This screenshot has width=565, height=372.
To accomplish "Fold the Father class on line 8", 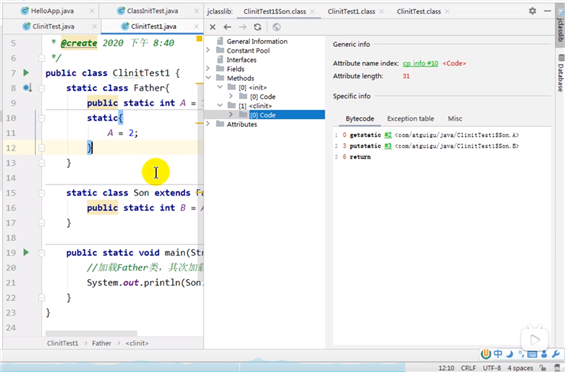I will click(x=41, y=88).
